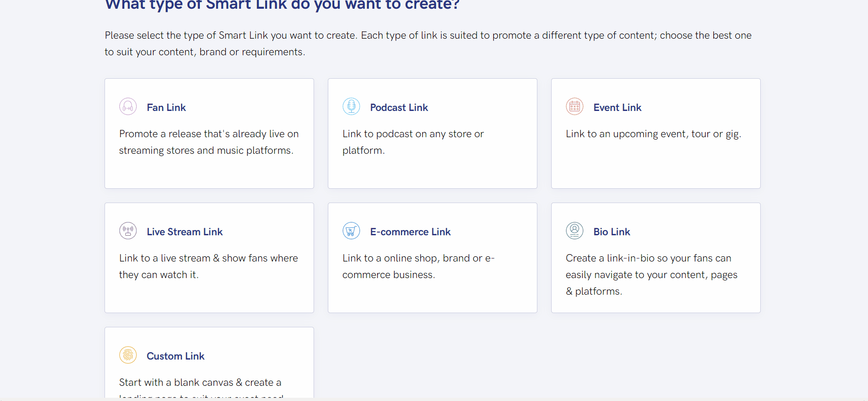868x401 pixels.
Task: Click the E-commerce shopping cart icon
Action: [x=351, y=231]
